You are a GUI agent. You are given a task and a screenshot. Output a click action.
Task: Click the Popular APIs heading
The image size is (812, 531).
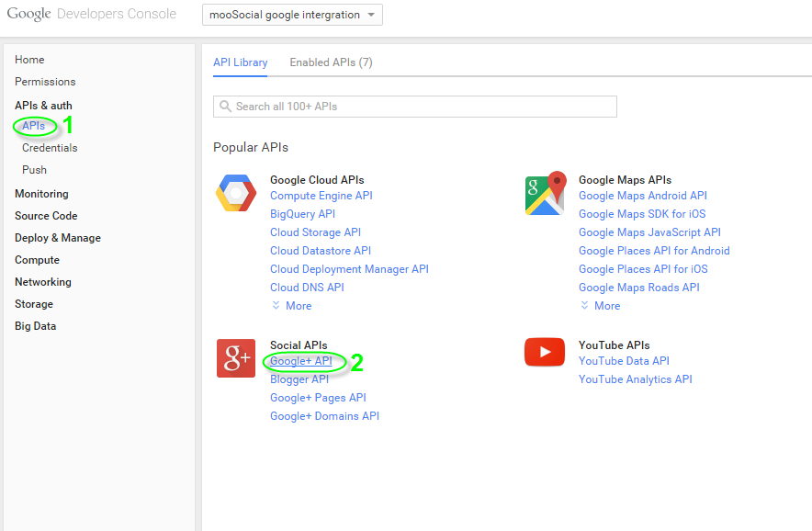click(251, 148)
